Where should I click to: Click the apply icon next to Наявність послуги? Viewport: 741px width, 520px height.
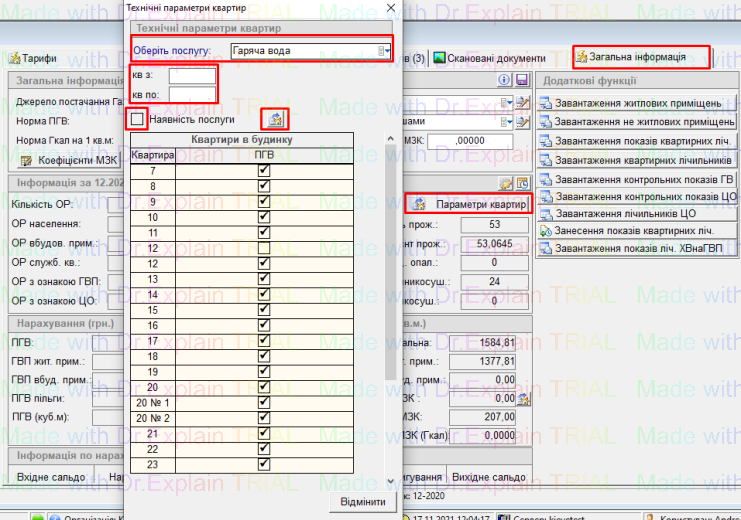pos(275,119)
